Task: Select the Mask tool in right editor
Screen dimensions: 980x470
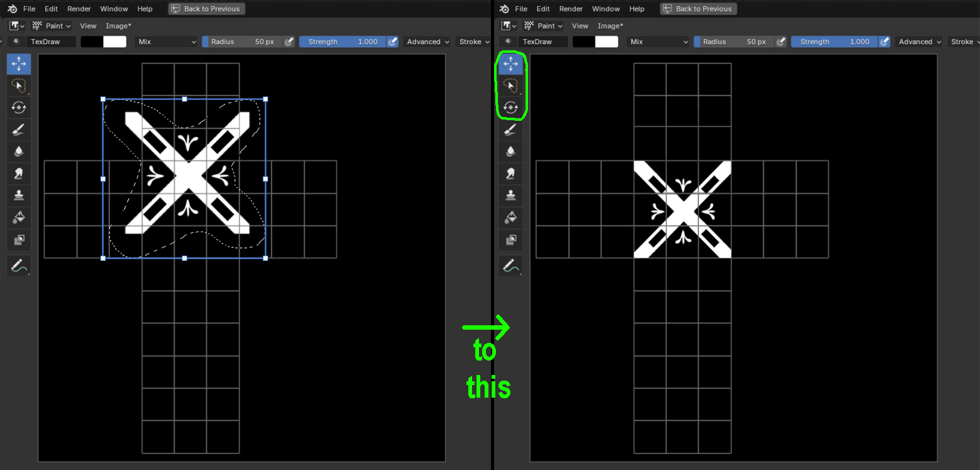Action: 510,240
